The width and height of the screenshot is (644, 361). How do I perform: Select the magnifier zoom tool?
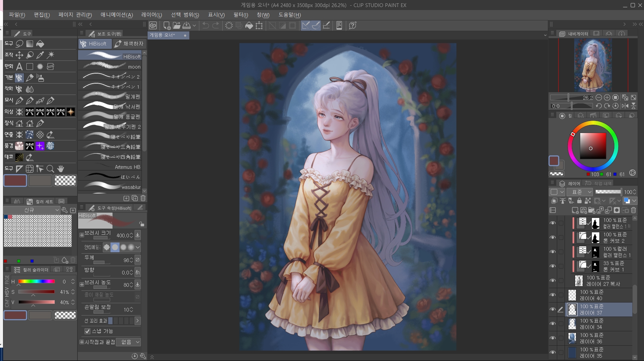pos(50,168)
